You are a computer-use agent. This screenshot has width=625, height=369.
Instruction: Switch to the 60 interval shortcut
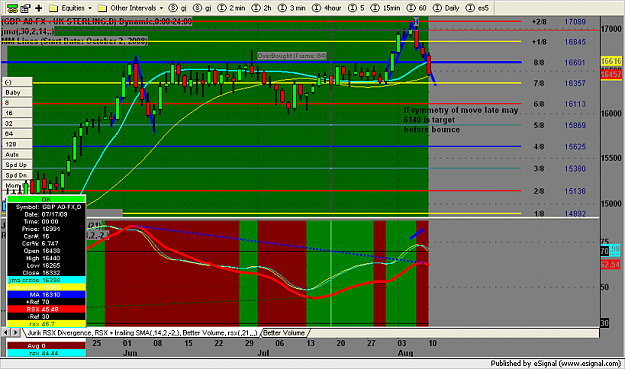coord(417,8)
